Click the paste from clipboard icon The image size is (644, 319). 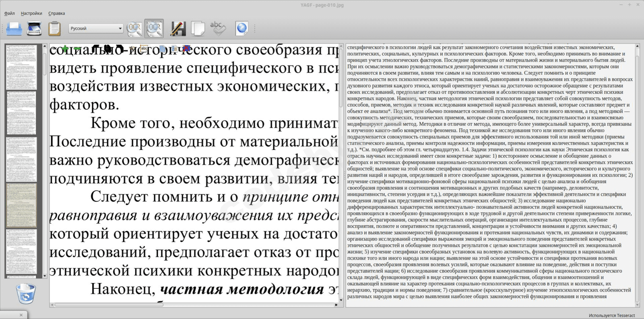click(x=54, y=29)
